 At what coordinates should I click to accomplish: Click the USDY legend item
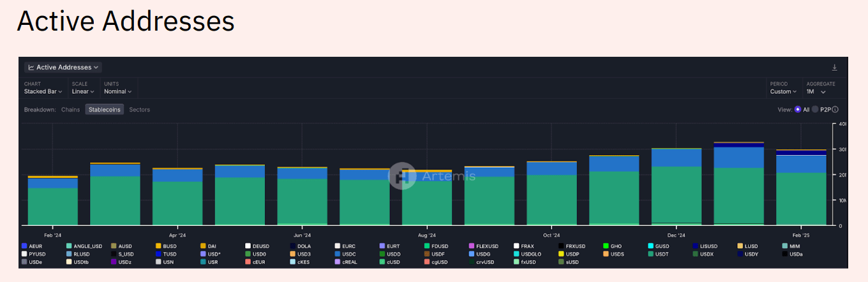(748, 254)
